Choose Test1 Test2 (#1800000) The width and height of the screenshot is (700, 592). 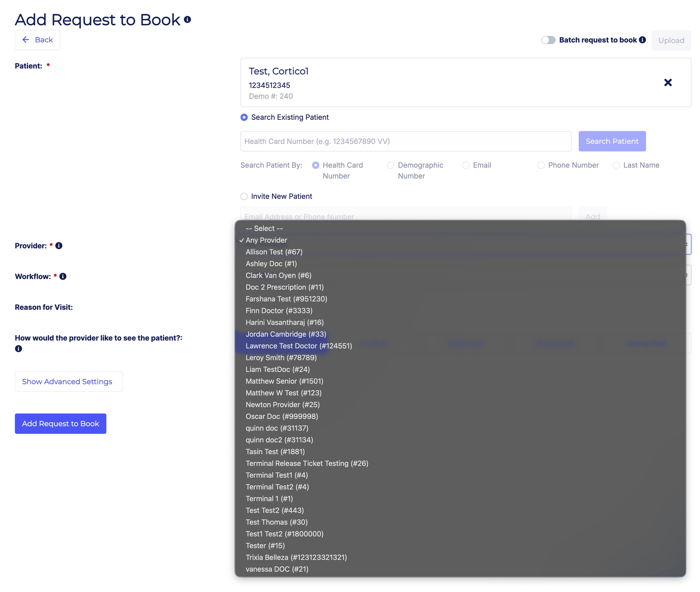(460, 534)
